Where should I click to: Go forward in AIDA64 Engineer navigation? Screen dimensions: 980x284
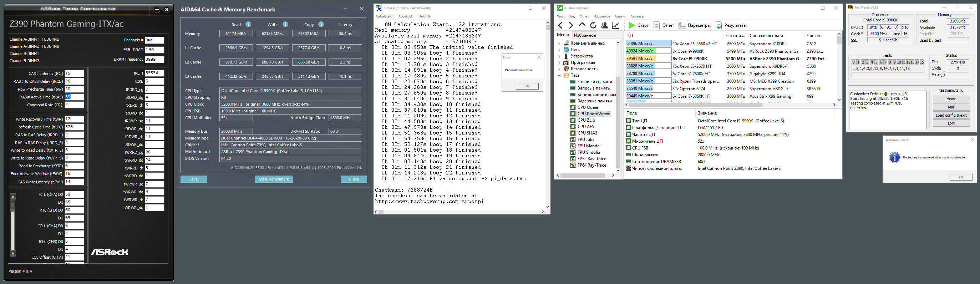tap(571, 25)
